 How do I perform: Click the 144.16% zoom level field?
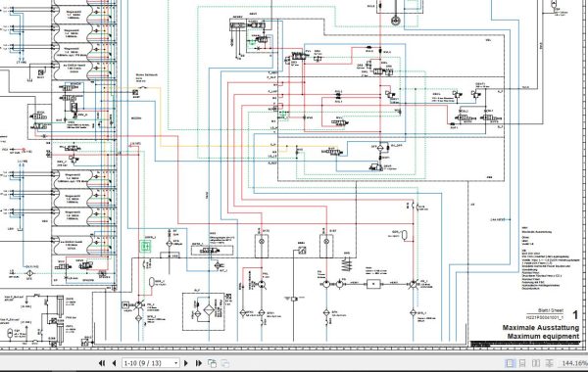[x=574, y=363]
